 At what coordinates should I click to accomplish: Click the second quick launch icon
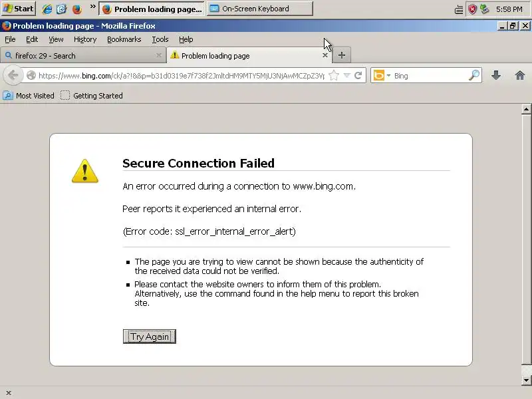tap(61, 9)
